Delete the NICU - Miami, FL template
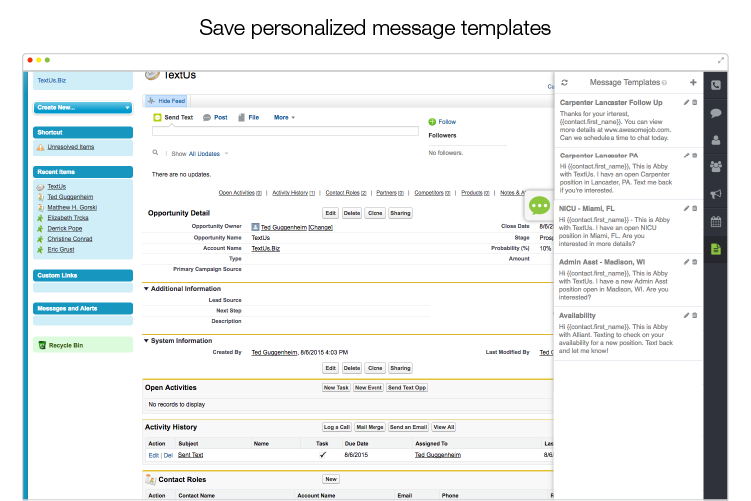Viewport: 751px width, 501px height. pos(694,208)
